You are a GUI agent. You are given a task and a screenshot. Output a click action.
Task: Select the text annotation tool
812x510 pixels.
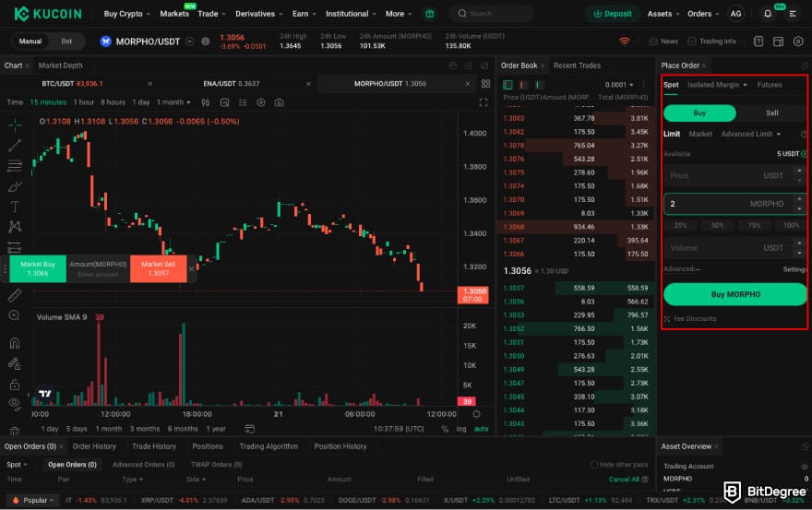15,207
